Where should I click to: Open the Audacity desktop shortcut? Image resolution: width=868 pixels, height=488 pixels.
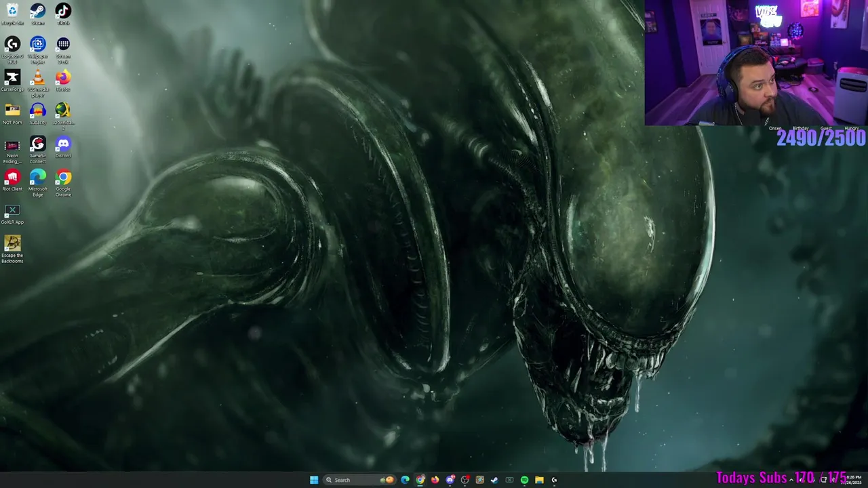(37, 114)
